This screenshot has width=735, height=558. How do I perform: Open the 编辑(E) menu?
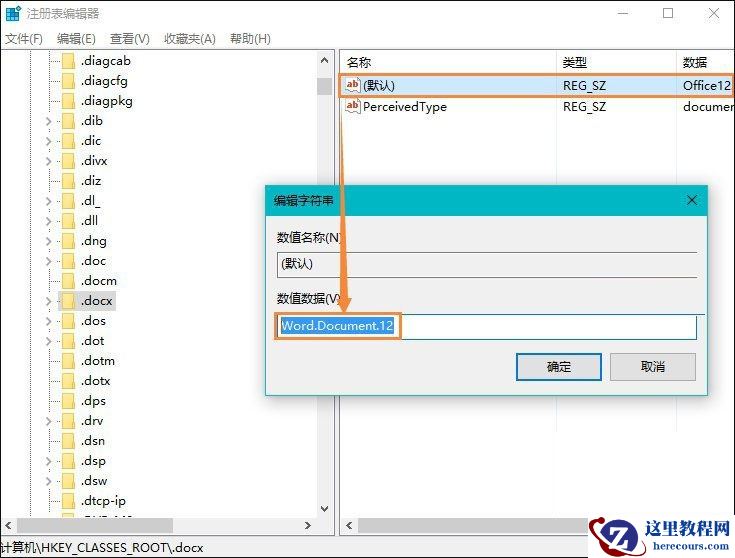click(x=76, y=39)
